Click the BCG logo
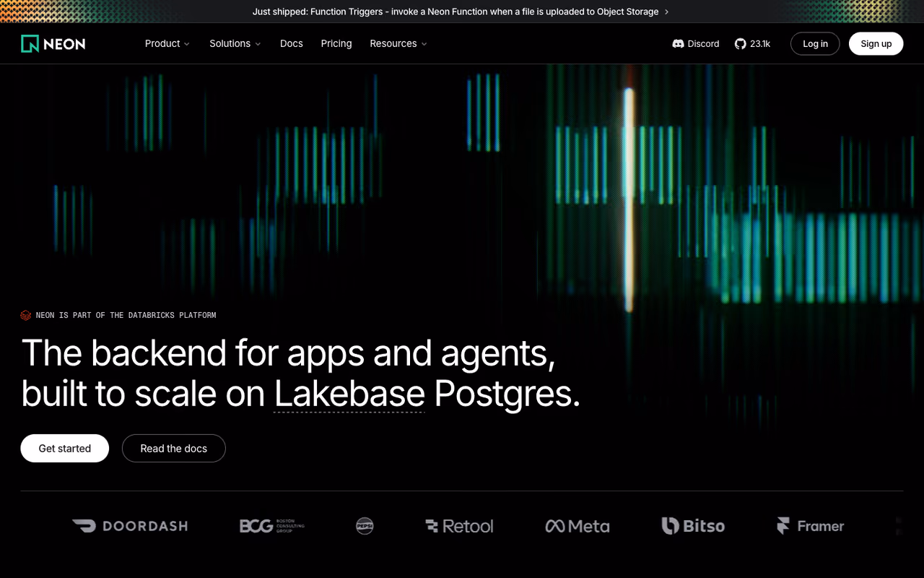The width and height of the screenshot is (924, 578). click(x=272, y=526)
